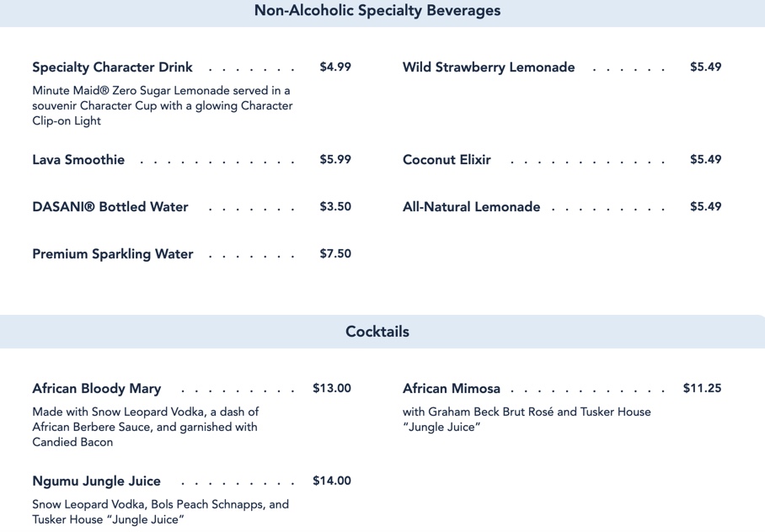Viewport: 765px width, 532px height.
Task: Click the $7.50 sparkling water price
Action: pyautogui.click(x=335, y=254)
